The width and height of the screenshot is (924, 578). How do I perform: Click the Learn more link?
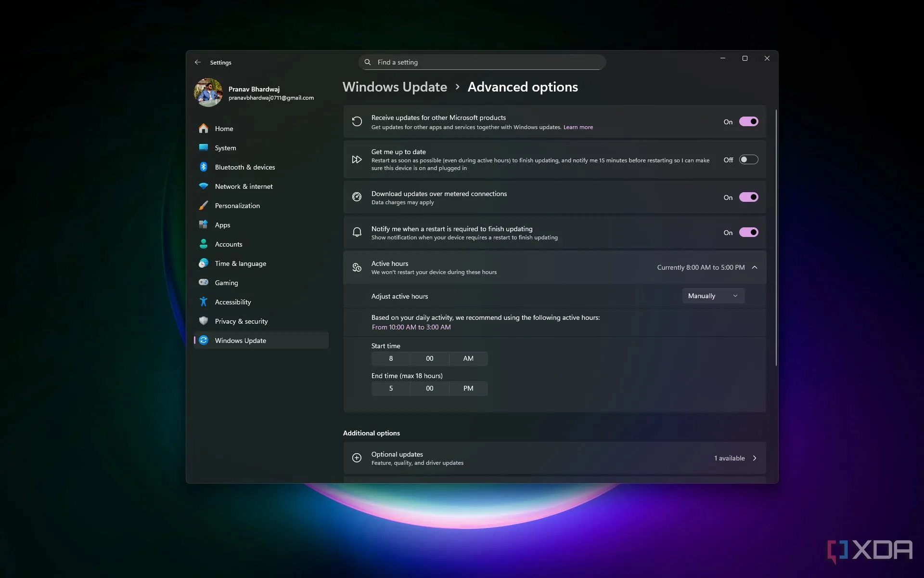[578, 127]
